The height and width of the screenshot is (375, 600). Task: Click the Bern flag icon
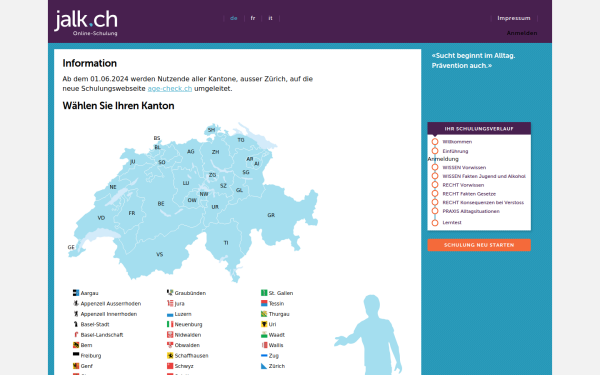click(76, 345)
